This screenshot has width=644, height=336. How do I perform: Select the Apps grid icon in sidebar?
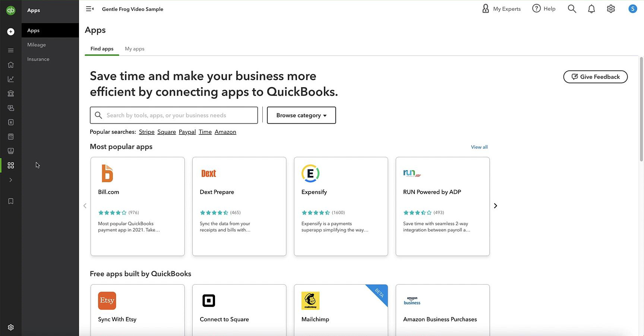point(11,165)
